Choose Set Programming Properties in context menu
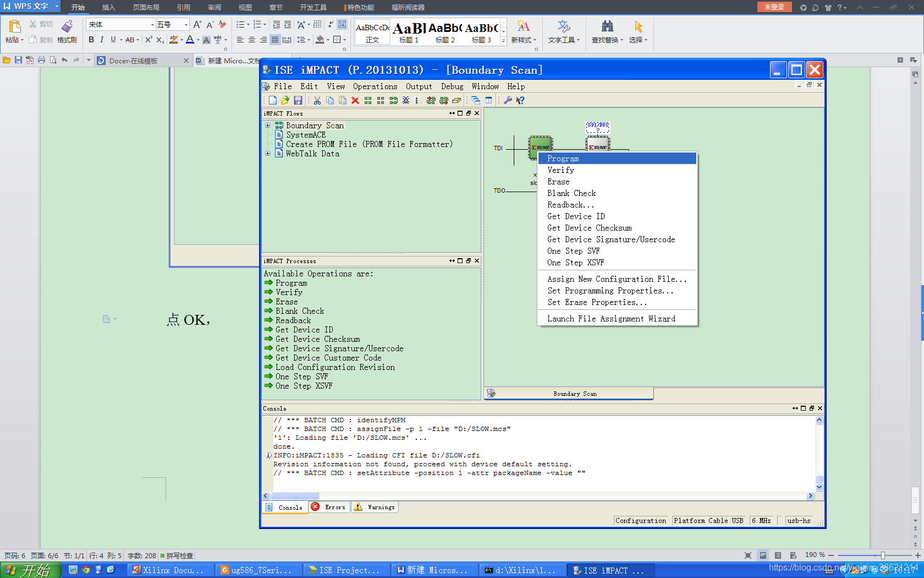 point(617,291)
